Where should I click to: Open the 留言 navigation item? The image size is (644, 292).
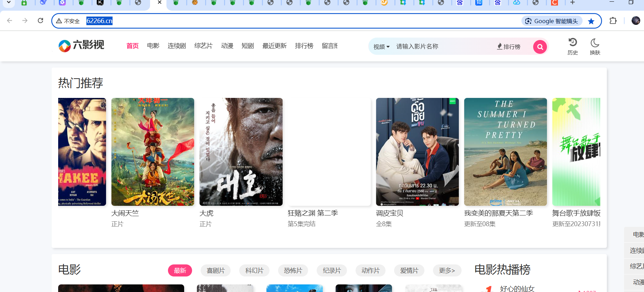(330, 46)
